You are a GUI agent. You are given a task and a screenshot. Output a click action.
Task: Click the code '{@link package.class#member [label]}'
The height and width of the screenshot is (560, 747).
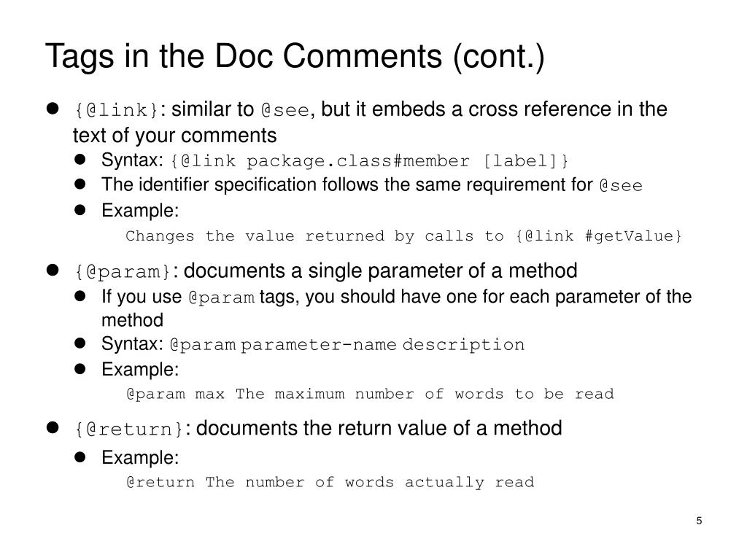369,161
